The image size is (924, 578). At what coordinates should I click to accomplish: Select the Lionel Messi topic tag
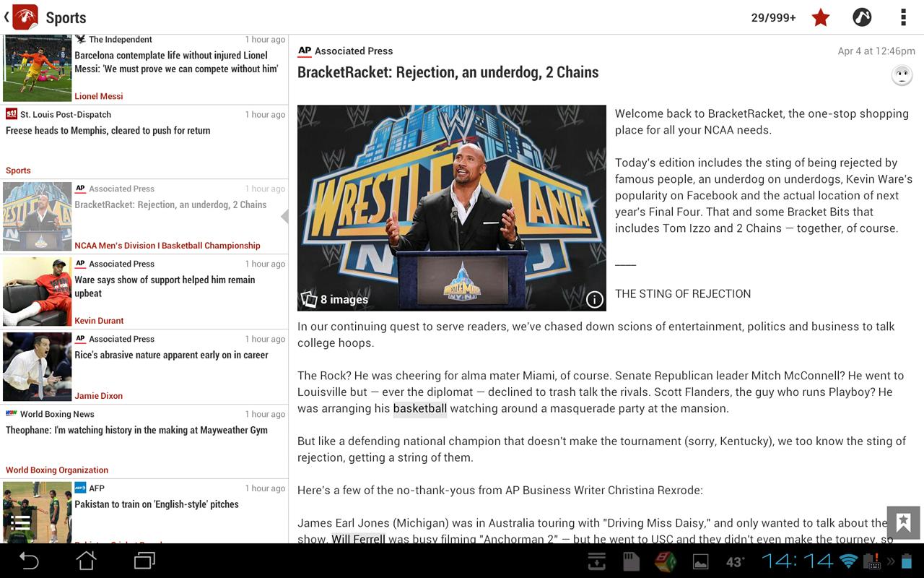pos(99,96)
